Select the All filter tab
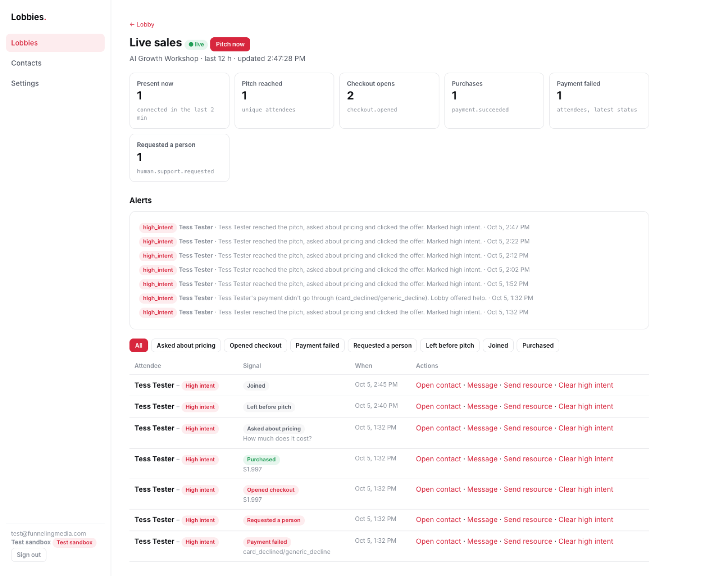Screen dimensions: 728x576 pyautogui.click(x=139, y=345)
